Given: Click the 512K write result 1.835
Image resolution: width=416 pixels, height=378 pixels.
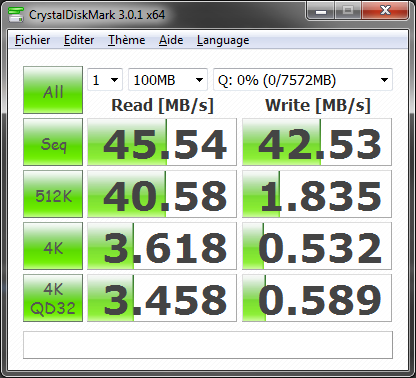Looking at the screenshot, I should 317,194.
